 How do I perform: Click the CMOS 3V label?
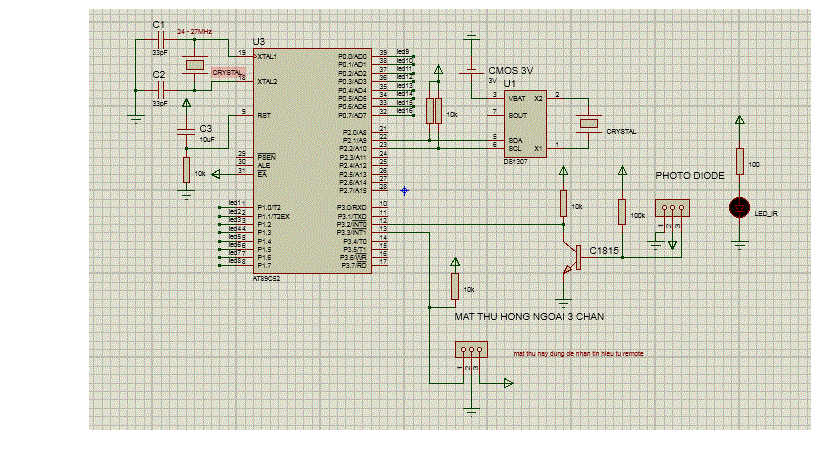(510, 70)
